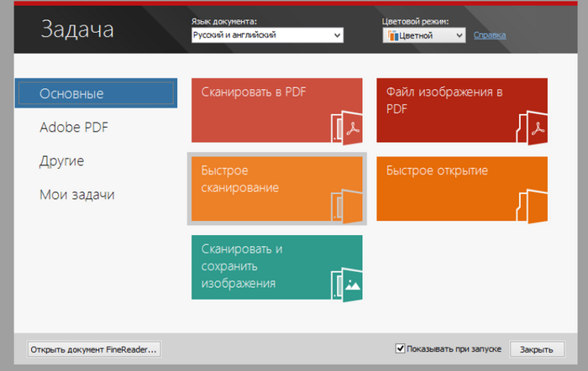Open the Язык документа dropdown
Viewport: 588px width, 371px height.
[x=267, y=35]
